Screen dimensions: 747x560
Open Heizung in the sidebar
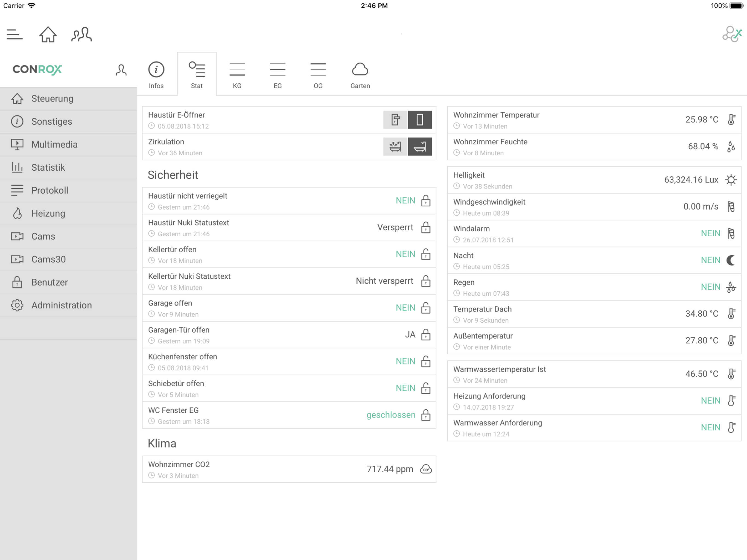[x=68, y=214]
